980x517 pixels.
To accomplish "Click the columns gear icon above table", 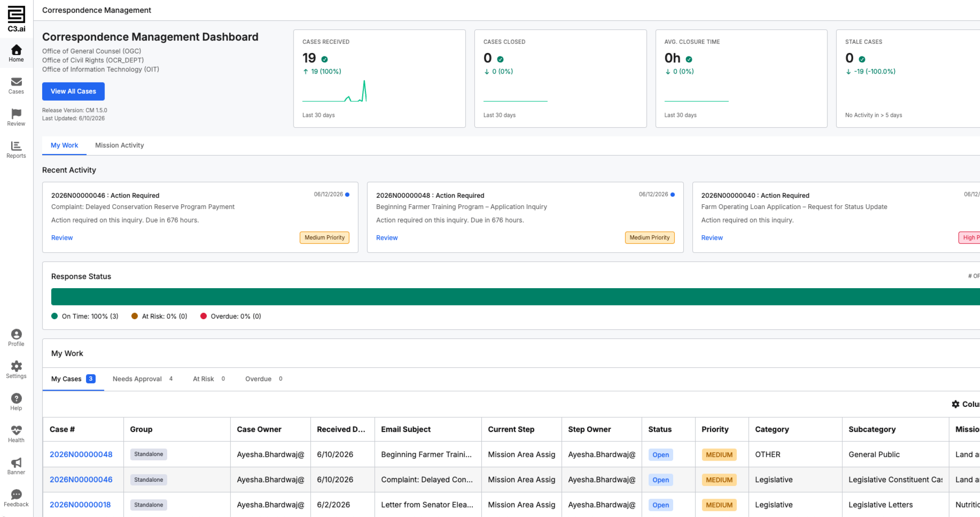I will pos(955,404).
